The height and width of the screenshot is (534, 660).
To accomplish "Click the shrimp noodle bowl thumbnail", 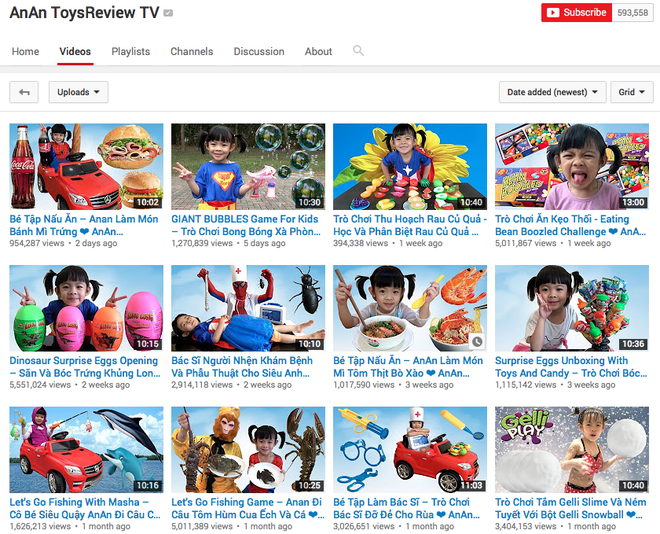I will point(410,308).
